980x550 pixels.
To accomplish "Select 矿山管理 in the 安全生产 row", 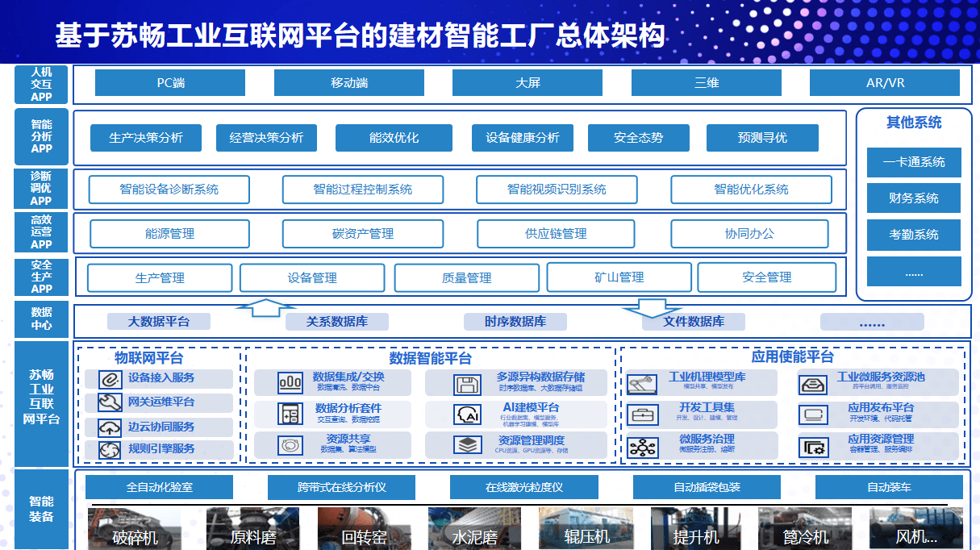I will point(619,277).
